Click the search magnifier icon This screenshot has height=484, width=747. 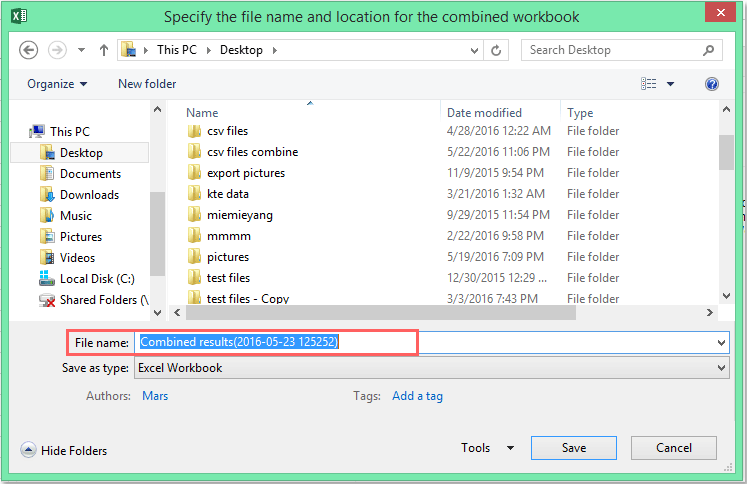[708, 50]
